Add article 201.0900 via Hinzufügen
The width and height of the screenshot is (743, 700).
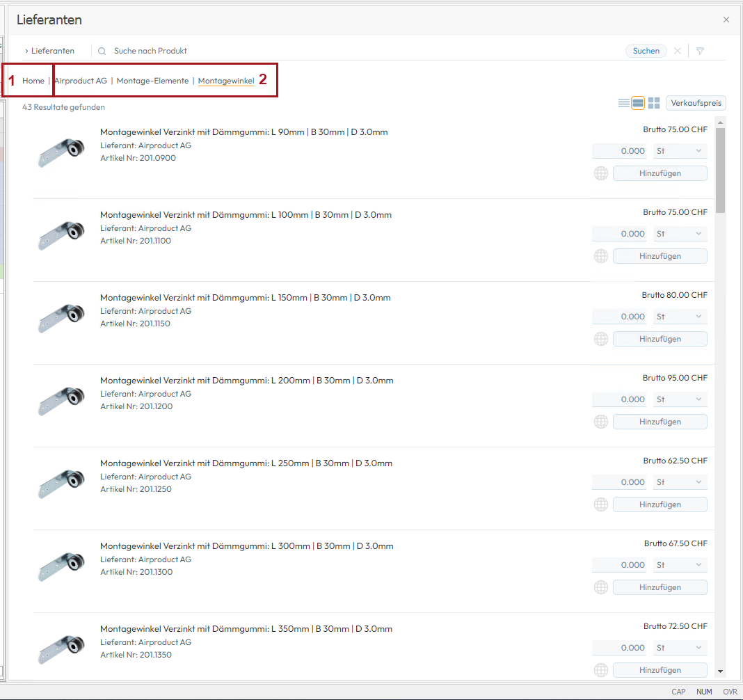click(660, 173)
